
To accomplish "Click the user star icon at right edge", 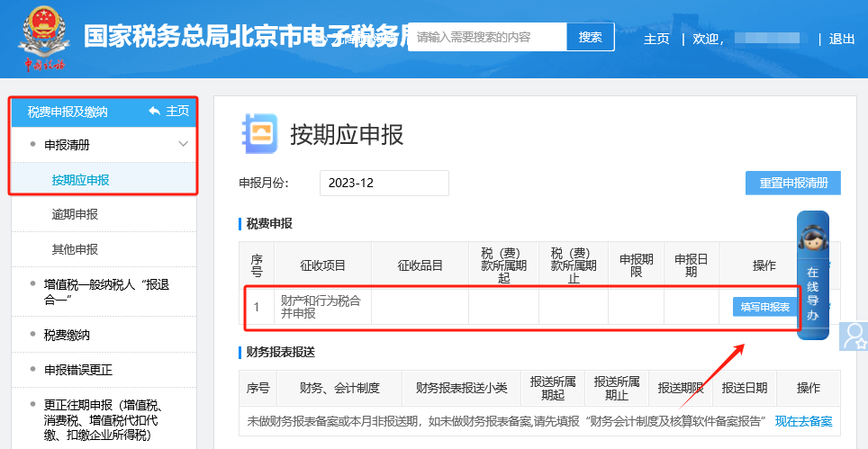I will point(854,336).
